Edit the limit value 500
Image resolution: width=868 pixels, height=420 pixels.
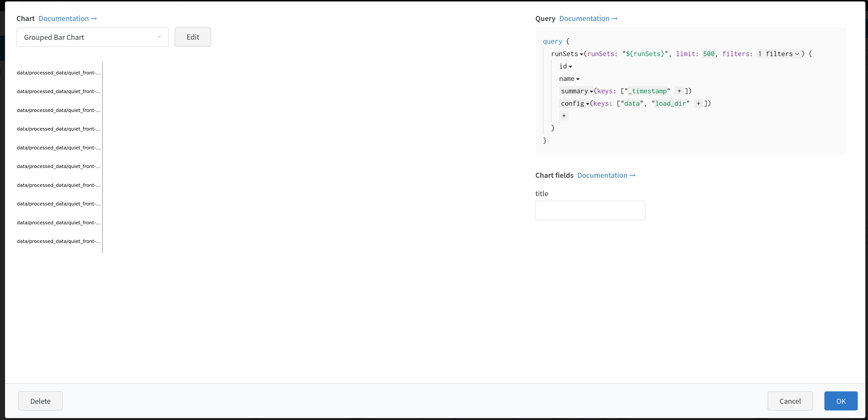coord(709,54)
